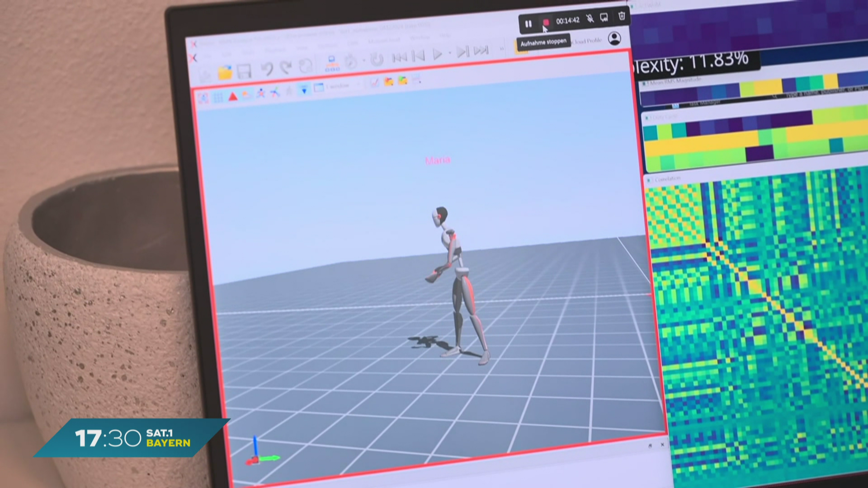Skip to the last frame button
This screenshot has width=868, height=488.
[x=481, y=50]
